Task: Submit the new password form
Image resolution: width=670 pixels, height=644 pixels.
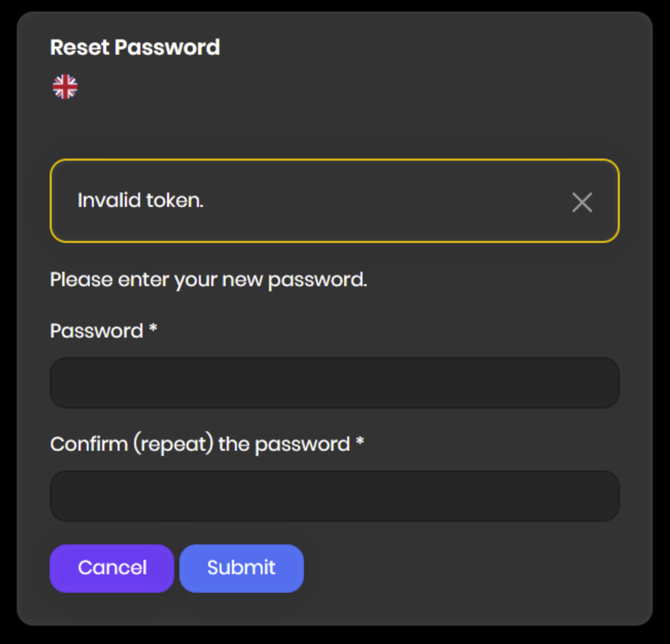Action: 242,568
